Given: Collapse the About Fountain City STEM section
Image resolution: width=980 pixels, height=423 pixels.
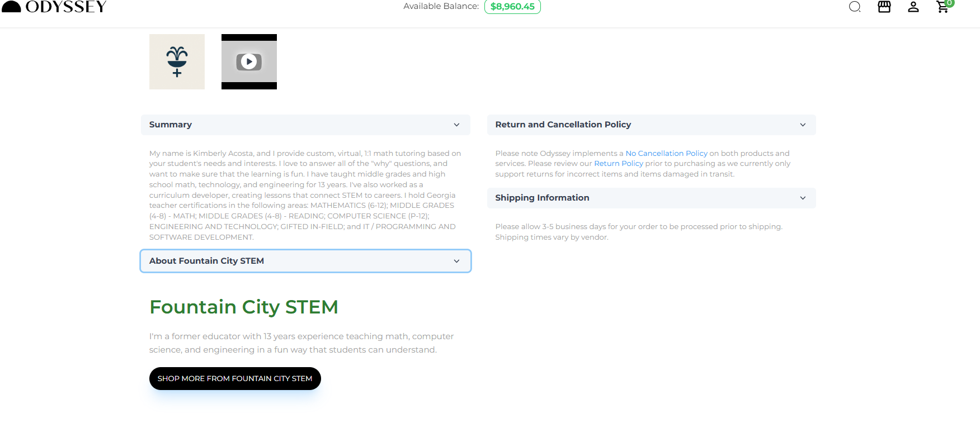Looking at the screenshot, I should point(305,261).
